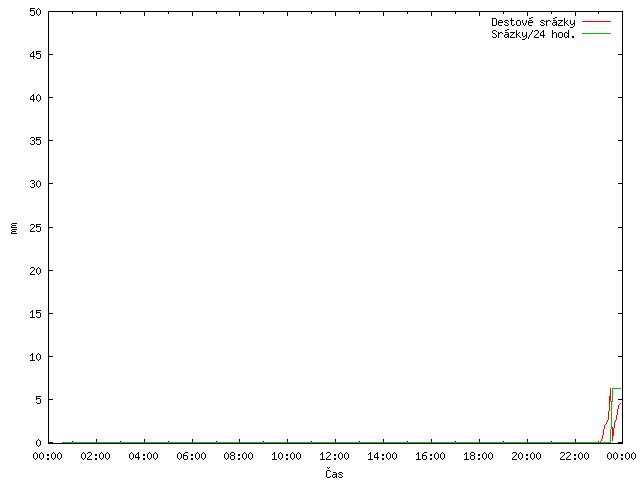Click the 'mm' y-axis title
This screenshot has height=480, width=640.
pyautogui.click(x=14, y=228)
